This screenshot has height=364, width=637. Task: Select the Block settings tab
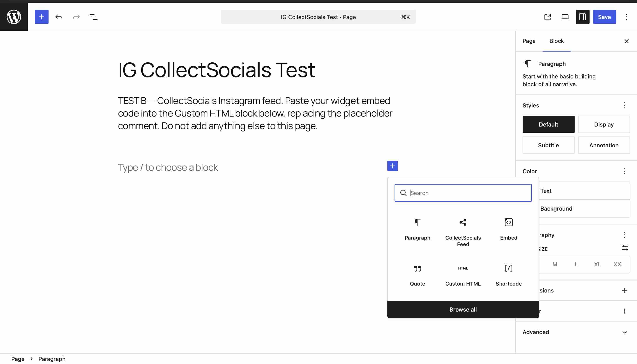pyautogui.click(x=556, y=41)
